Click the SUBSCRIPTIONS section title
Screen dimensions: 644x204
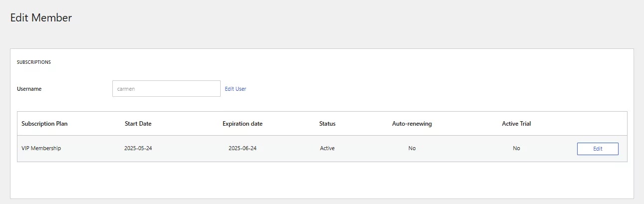tap(34, 62)
